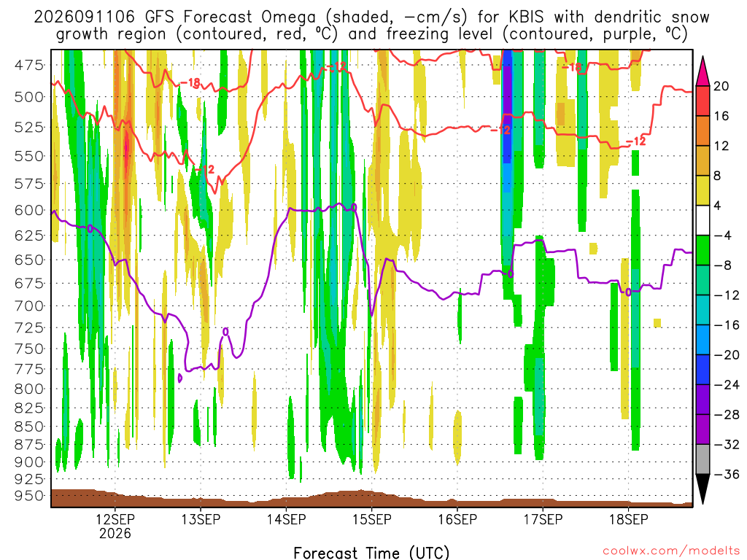The width and height of the screenshot is (747, 560).
Task: Click the pink upward arrow atop colorbar
Action: click(x=703, y=71)
